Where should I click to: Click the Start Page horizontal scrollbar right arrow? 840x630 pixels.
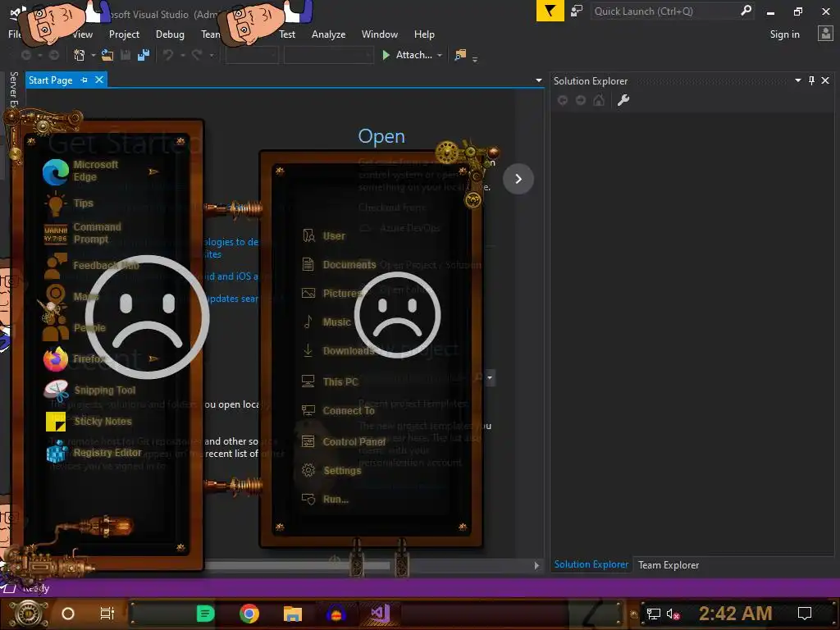point(536,565)
